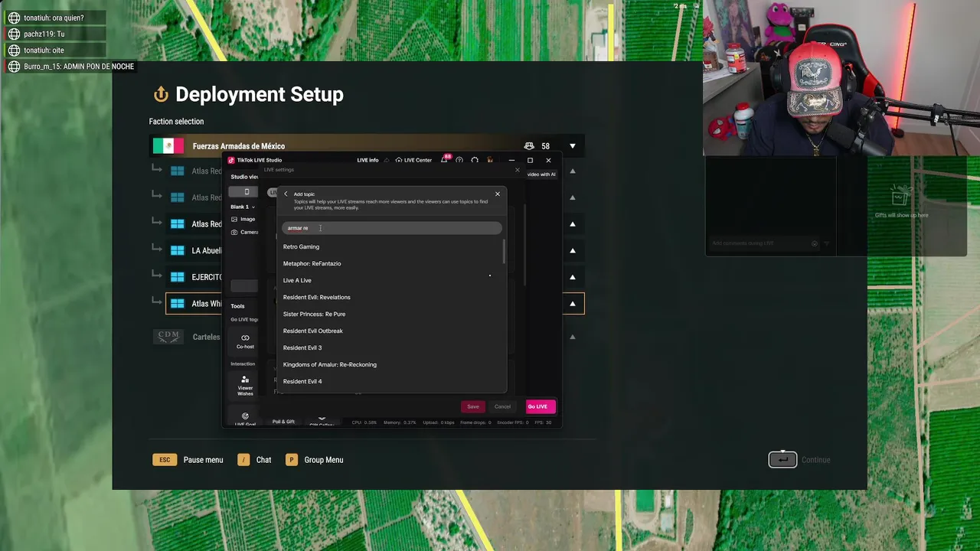Expand the Atlas White group arrow
The width and height of the screenshot is (980, 551).
click(x=573, y=304)
